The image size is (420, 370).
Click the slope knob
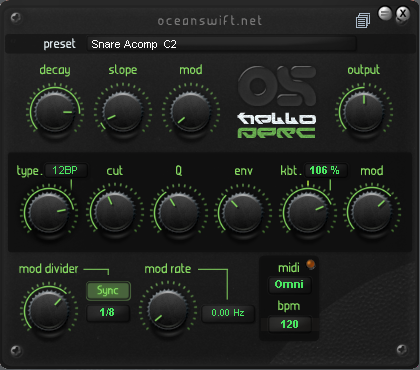click(123, 112)
